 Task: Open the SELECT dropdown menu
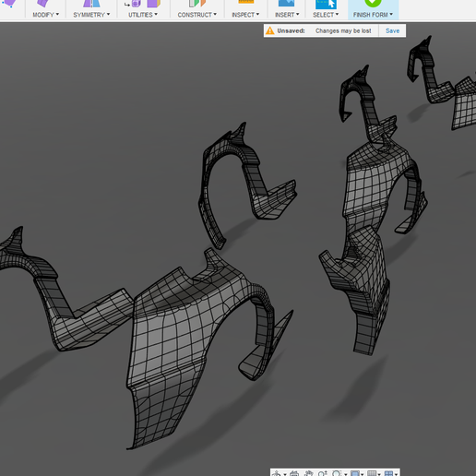coord(326,15)
